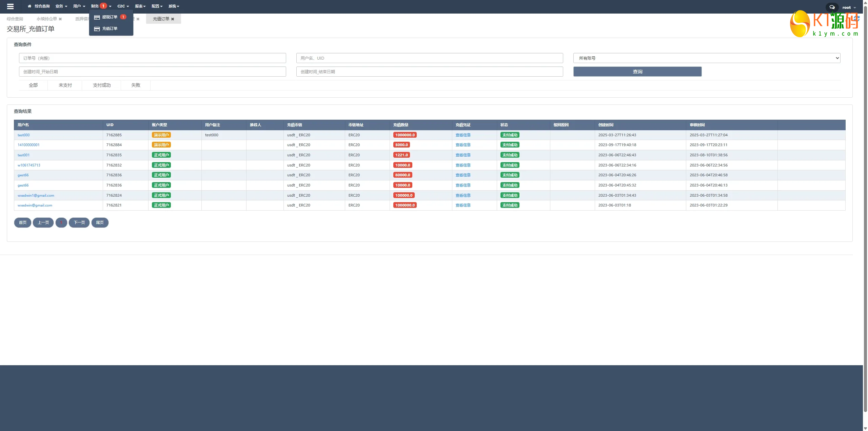
Task: Click the card icon next to 充值订单 in dropdown
Action: [97, 29]
